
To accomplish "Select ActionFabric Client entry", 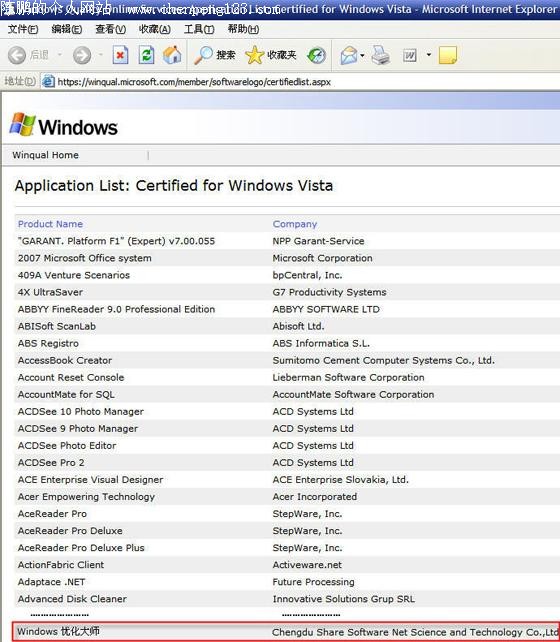I will click(x=61, y=565).
